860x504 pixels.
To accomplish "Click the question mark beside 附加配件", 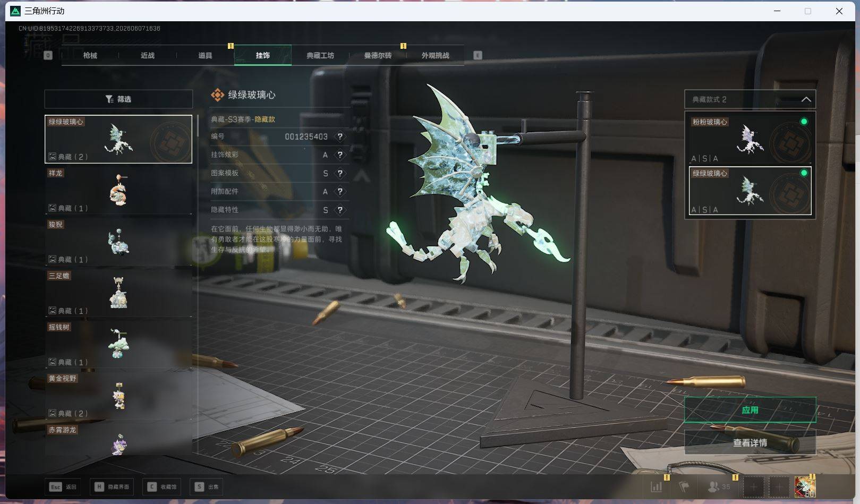I will tap(340, 191).
